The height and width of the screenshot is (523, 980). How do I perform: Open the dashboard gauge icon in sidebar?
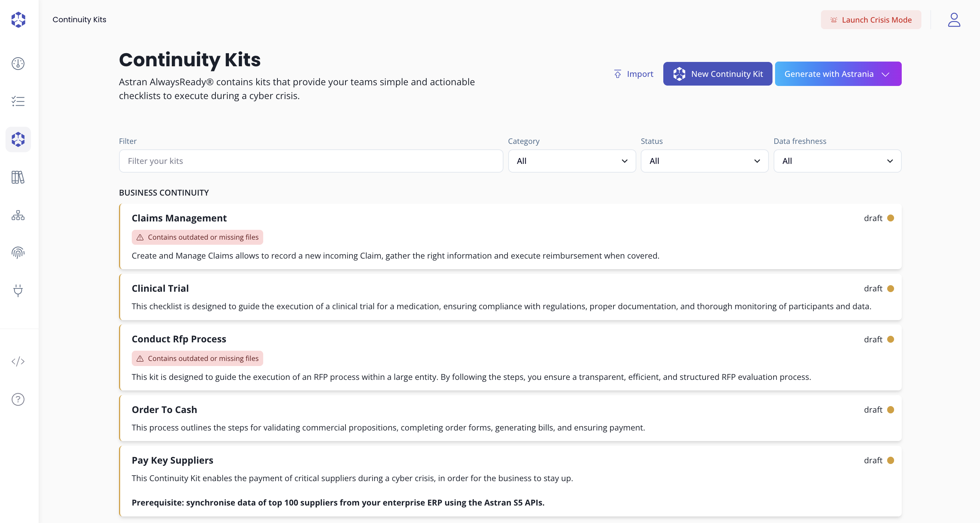(x=18, y=64)
